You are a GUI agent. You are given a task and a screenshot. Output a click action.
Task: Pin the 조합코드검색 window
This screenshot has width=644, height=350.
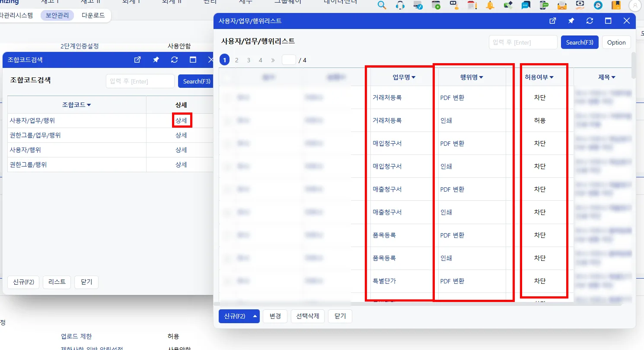point(156,60)
